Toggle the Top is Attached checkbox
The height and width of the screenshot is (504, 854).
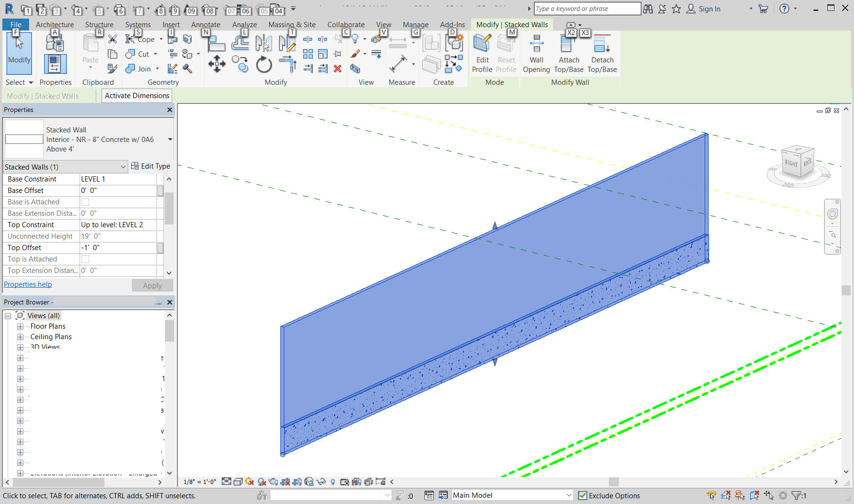85,259
